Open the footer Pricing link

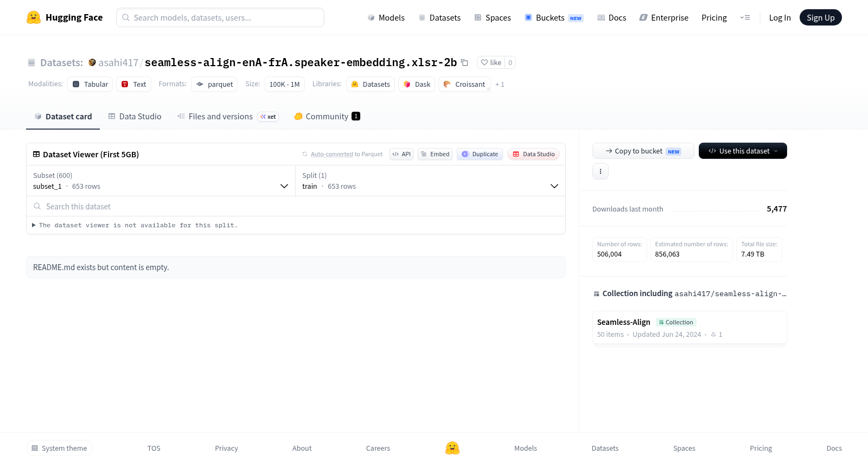pos(761,448)
